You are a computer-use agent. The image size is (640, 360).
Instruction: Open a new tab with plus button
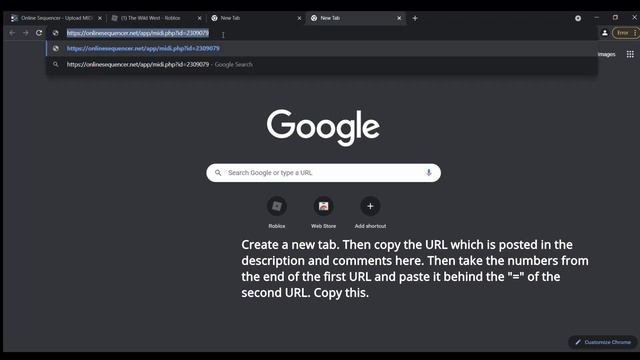point(415,18)
